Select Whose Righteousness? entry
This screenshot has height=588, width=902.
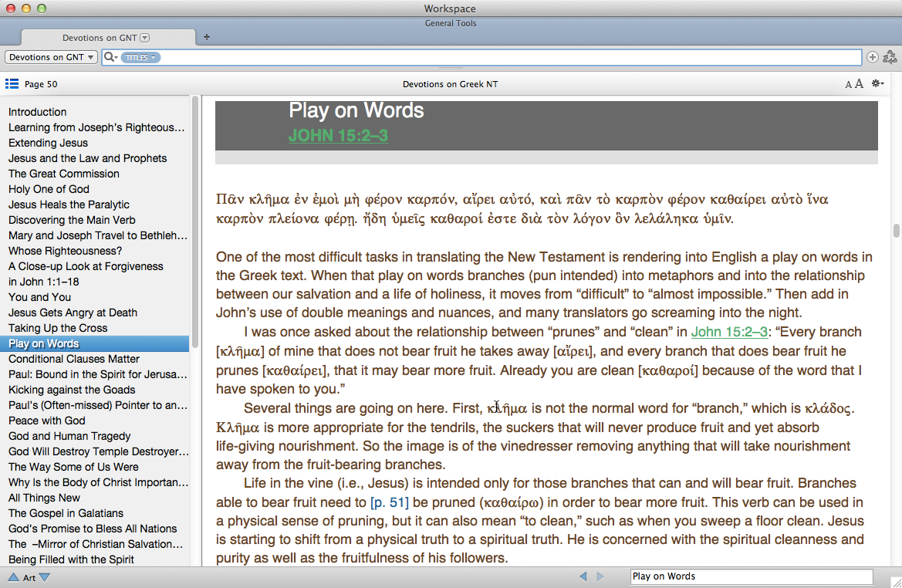click(65, 251)
